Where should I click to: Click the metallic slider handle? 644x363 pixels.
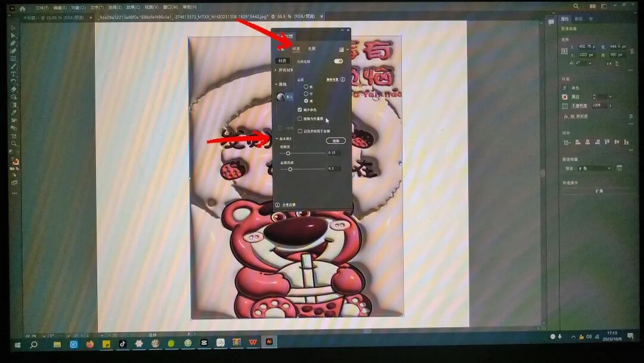[x=290, y=170]
